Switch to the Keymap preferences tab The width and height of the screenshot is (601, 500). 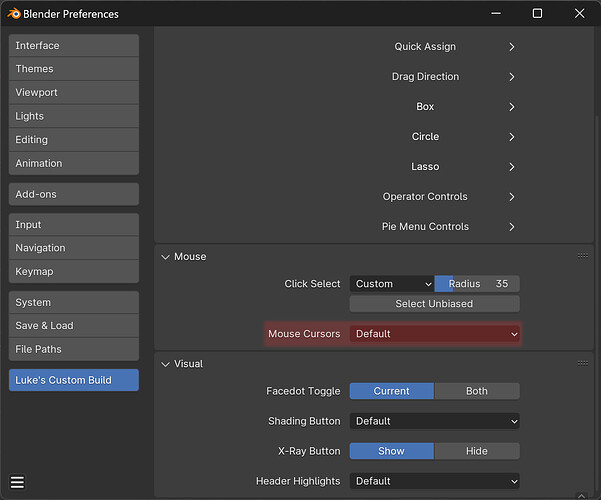click(x=74, y=271)
